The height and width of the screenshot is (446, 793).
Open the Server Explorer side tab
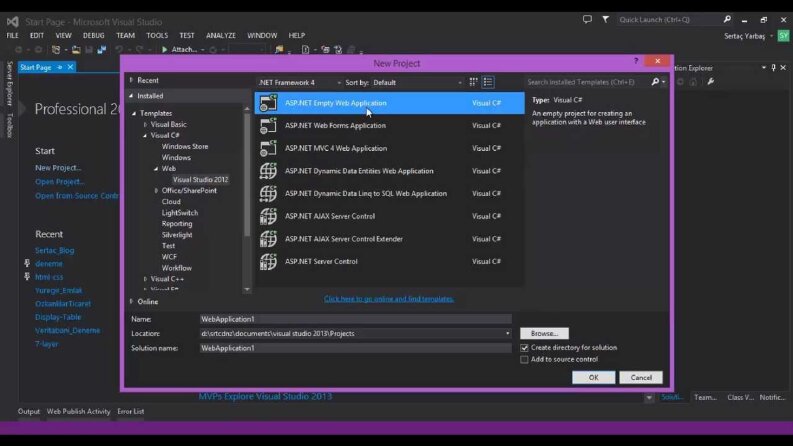pyautogui.click(x=10, y=83)
